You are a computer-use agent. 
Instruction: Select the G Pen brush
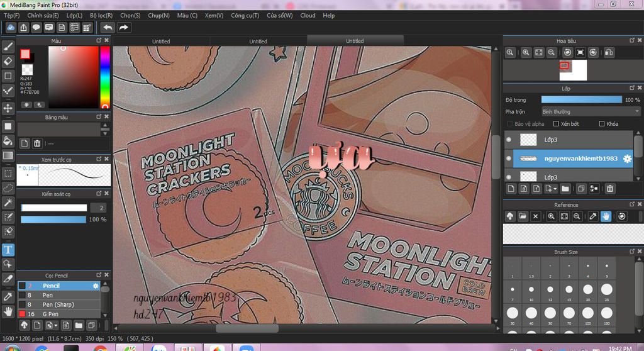[50, 314]
